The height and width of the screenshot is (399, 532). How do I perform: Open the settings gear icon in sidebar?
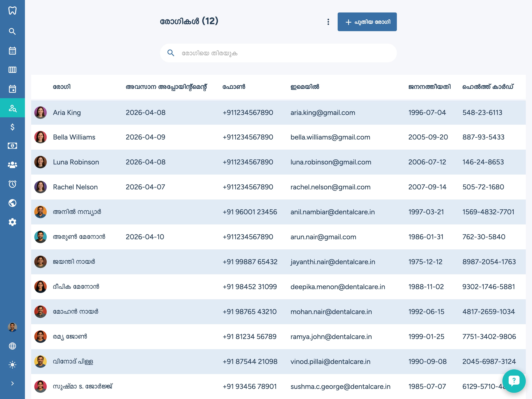tap(12, 222)
